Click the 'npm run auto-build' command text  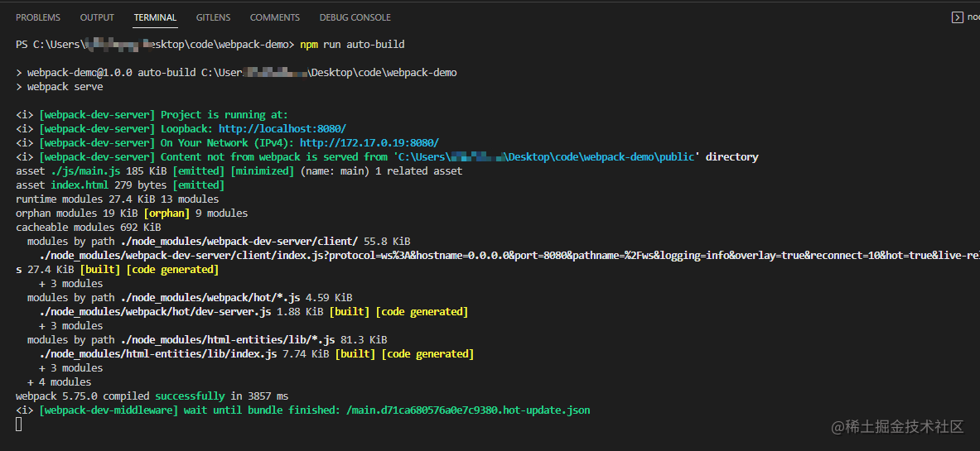[x=353, y=45]
